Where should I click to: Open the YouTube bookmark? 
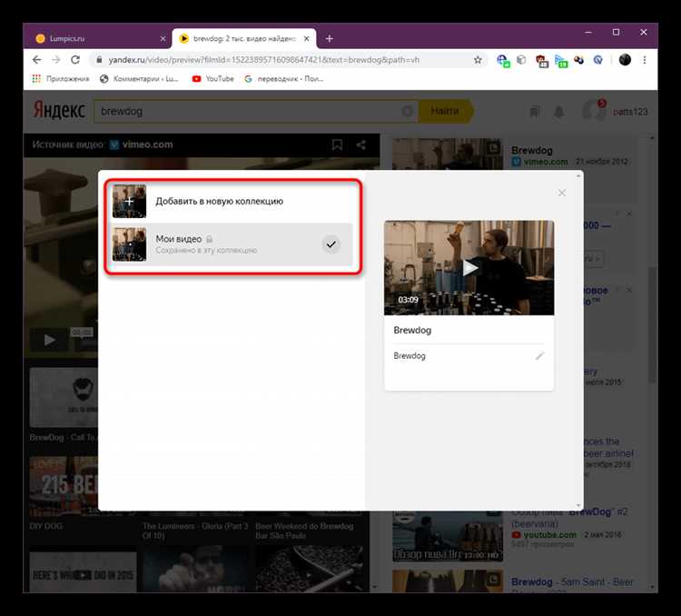click(x=212, y=79)
